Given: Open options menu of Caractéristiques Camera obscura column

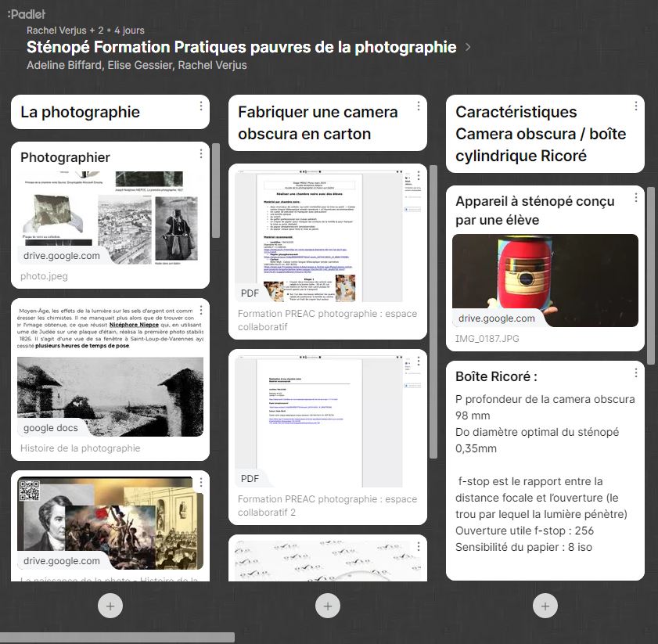Looking at the screenshot, I should pyautogui.click(x=636, y=106).
